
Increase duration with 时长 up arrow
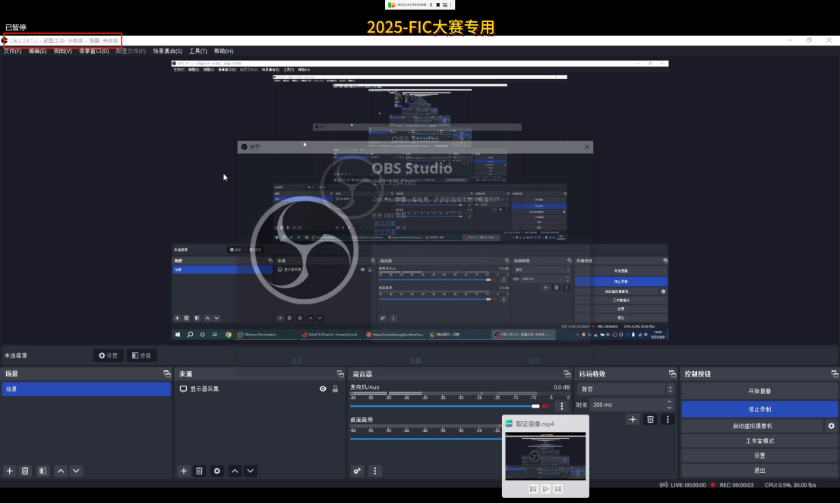(669, 402)
